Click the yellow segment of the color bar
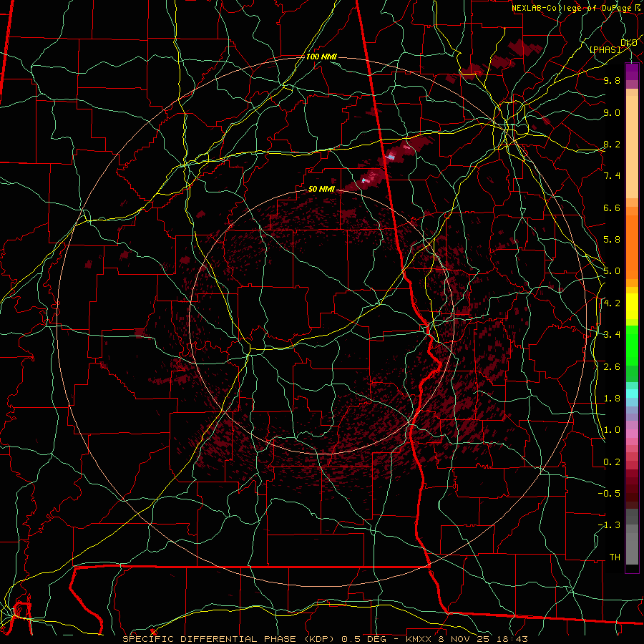The image size is (644, 644). (x=632, y=306)
